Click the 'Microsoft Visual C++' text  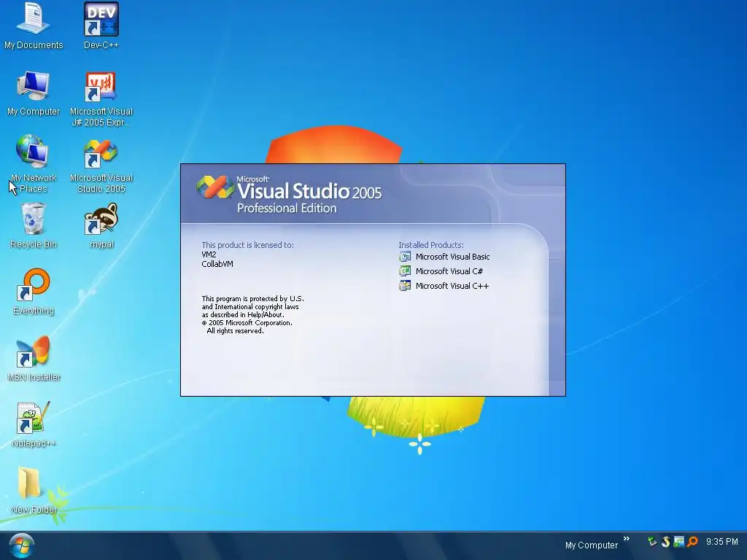(x=452, y=286)
